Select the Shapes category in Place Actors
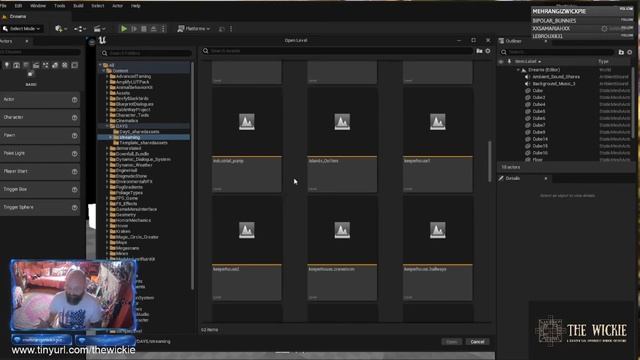 pos(17,65)
